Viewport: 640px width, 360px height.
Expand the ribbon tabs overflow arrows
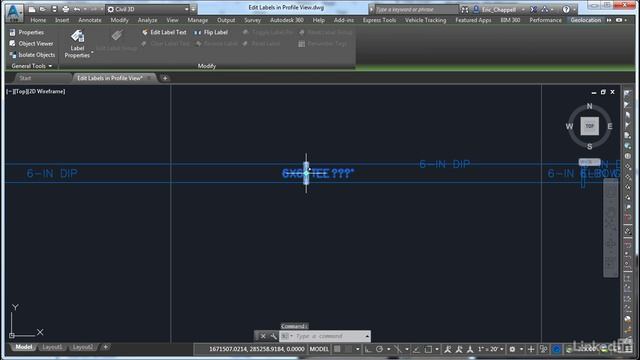(x=609, y=20)
